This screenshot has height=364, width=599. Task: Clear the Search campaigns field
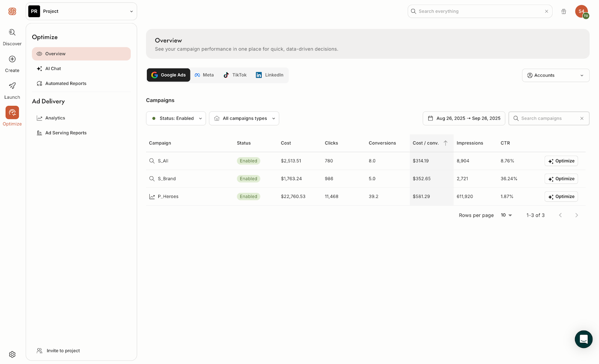click(x=582, y=118)
